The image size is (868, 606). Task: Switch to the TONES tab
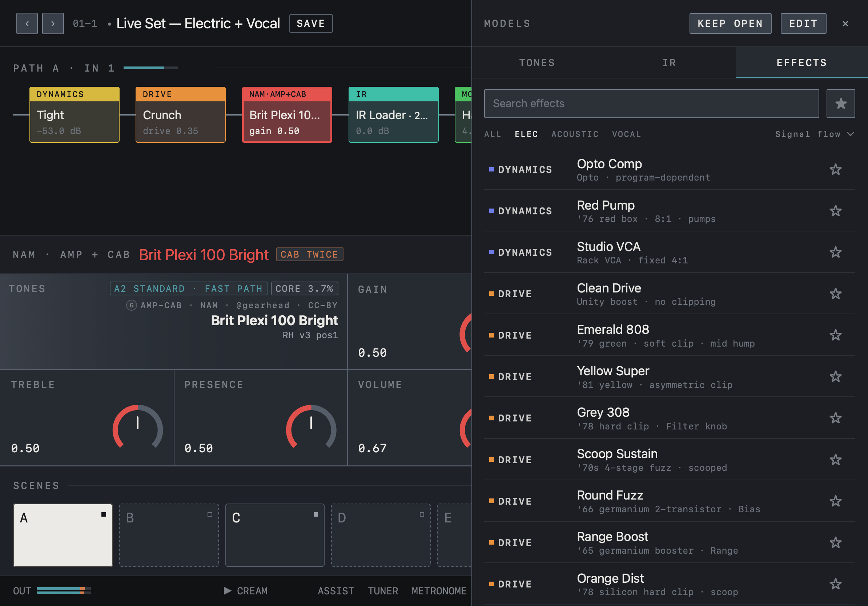coord(537,63)
